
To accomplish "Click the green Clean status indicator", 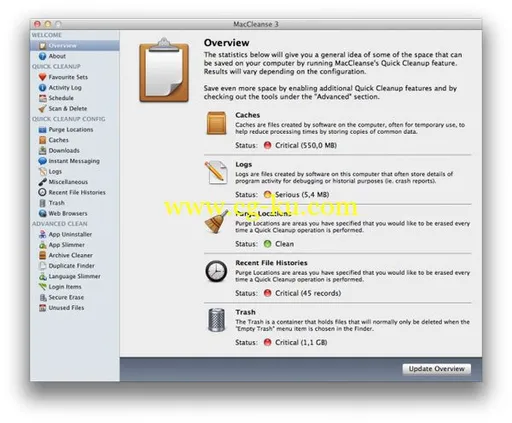I will pyautogui.click(x=267, y=244).
